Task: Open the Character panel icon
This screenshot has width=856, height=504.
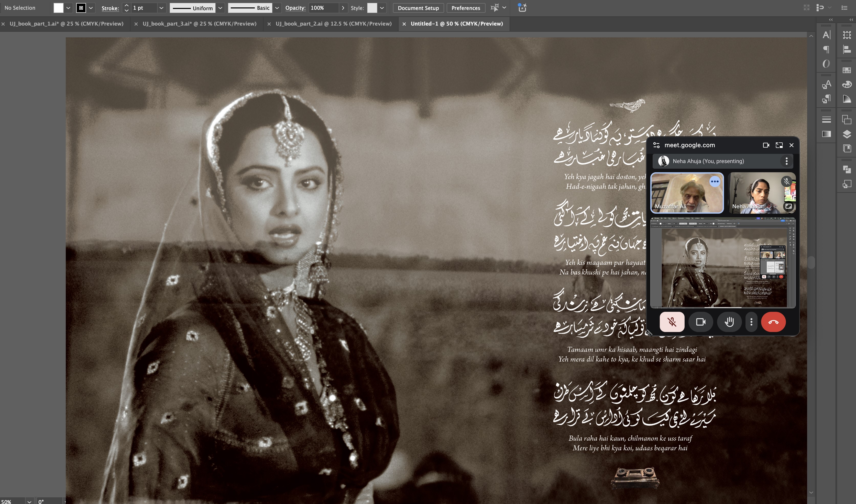Action: point(826,35)
